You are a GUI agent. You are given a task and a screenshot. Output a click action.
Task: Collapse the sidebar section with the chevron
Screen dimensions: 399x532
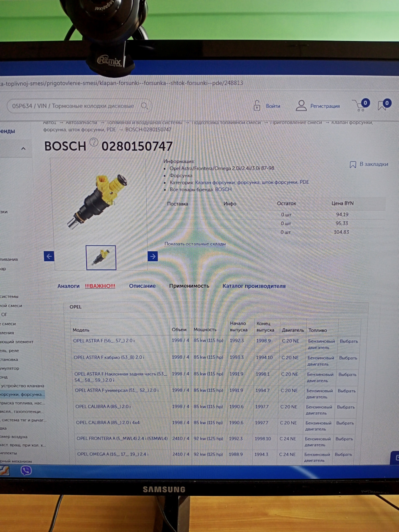coord(23,148)
